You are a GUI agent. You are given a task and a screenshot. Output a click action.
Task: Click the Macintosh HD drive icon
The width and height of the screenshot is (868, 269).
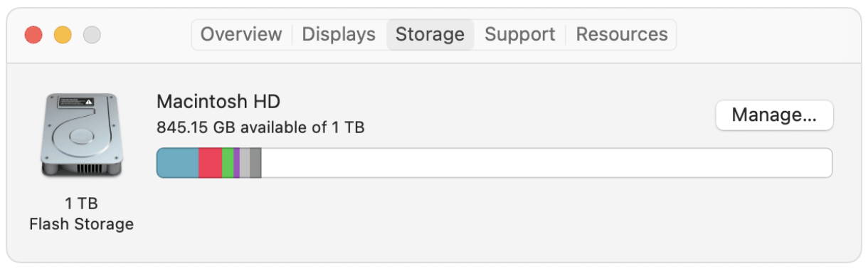[82, 134]
